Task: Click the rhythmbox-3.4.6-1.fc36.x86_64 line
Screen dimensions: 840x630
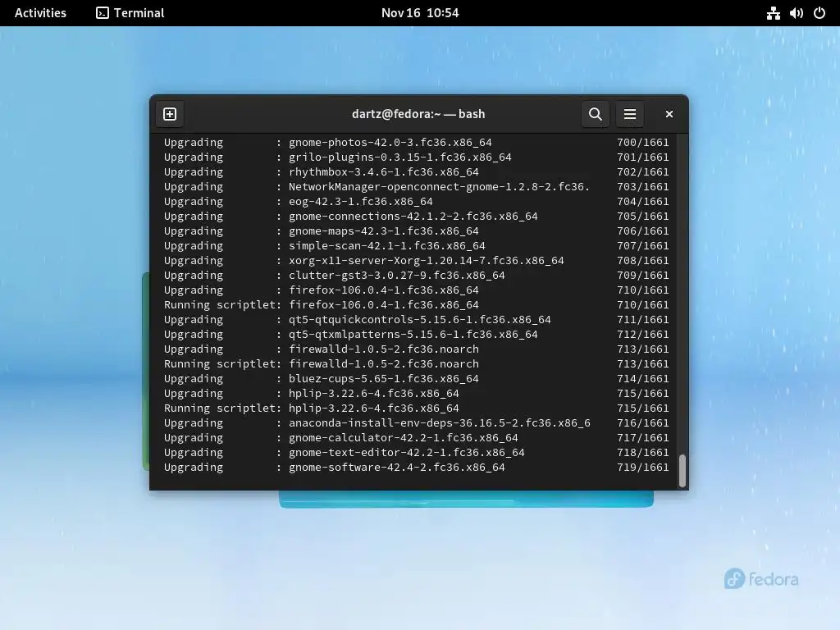Action: 384,172
